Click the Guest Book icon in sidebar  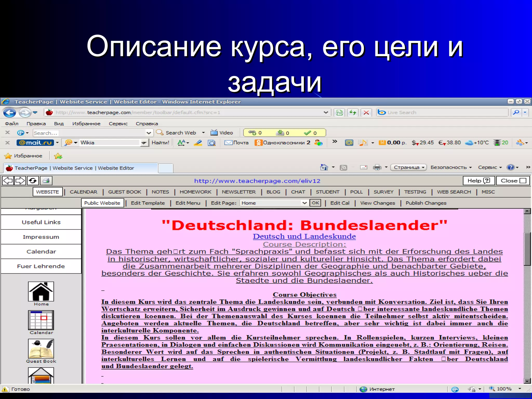[x=41, y=349]
